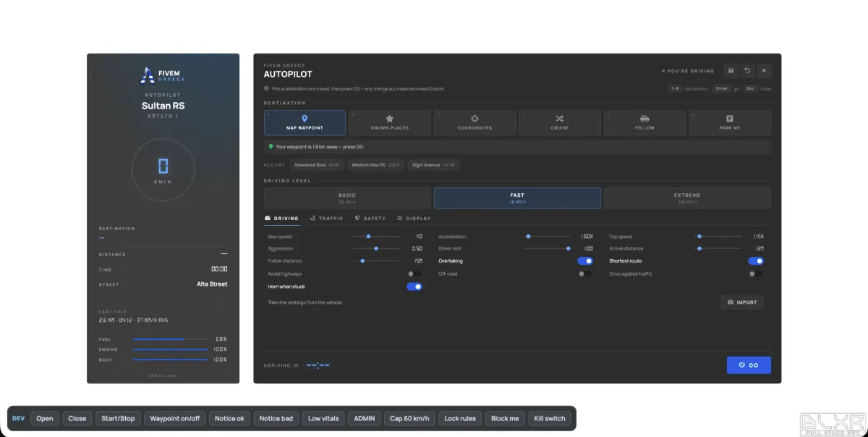Click the Follow distance slider
868x437 pixels.
click(376, 260)
